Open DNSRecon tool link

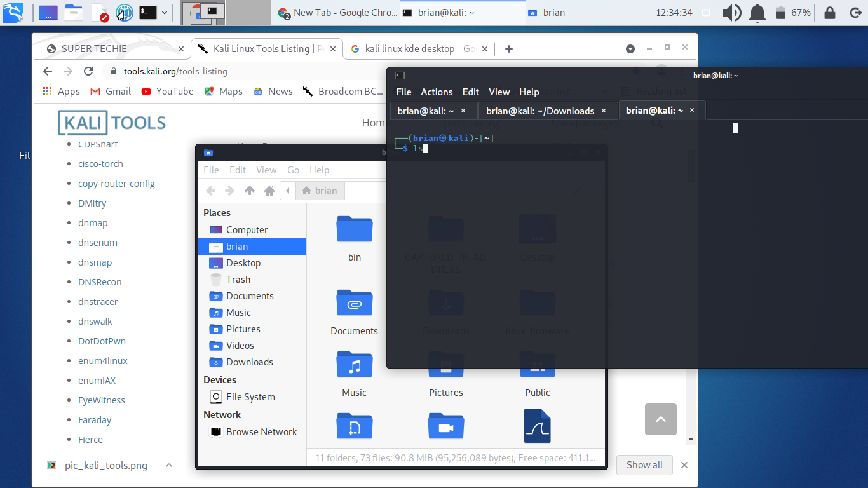click(100, 282)
